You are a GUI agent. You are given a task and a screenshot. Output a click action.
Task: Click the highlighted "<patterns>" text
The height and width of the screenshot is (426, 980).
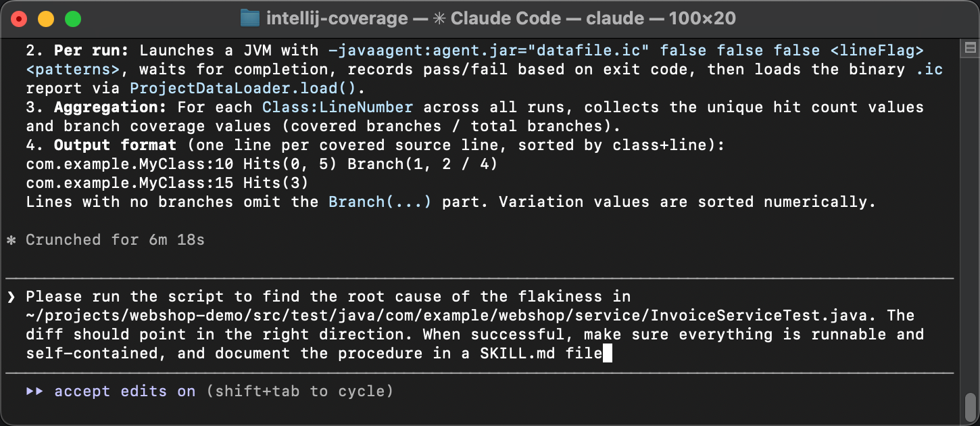[73, 70]
